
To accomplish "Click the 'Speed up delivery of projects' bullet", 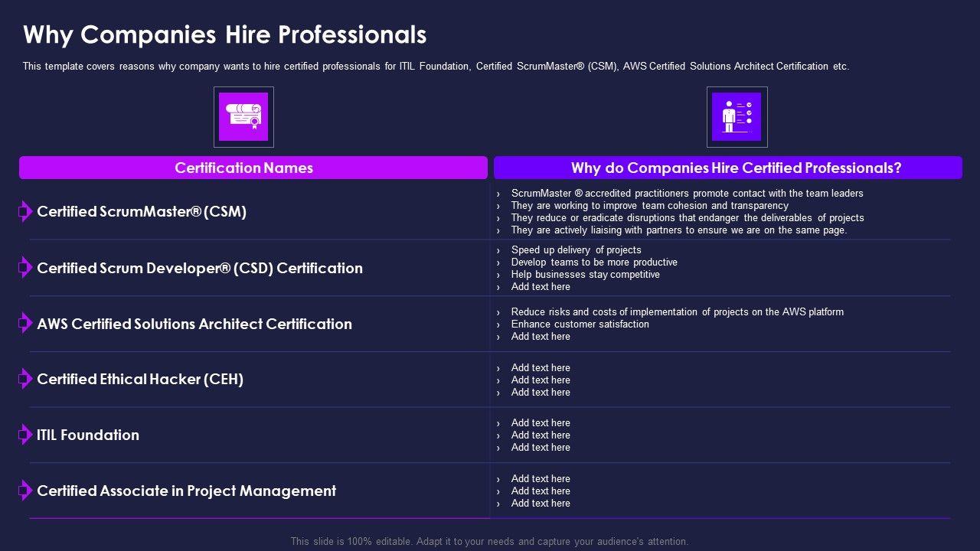I will pyautogui.click(x=576, y=250).
